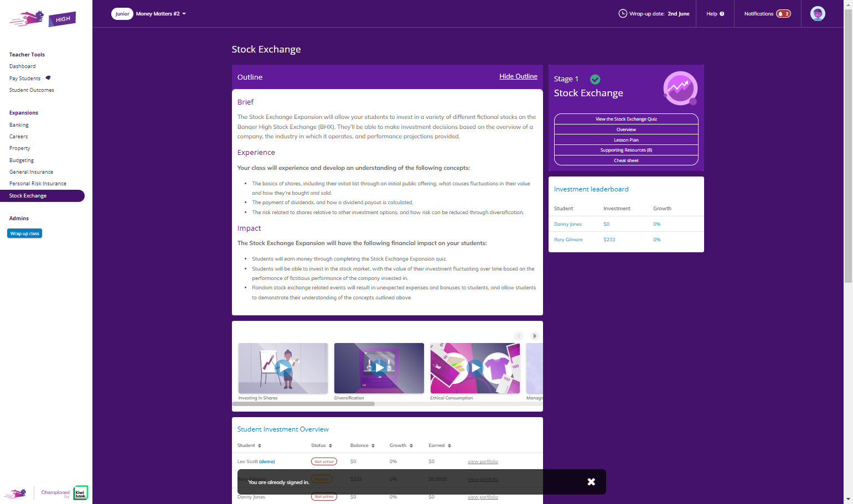Open Danny Jones in investment leaderboard

tap(568, 224)
